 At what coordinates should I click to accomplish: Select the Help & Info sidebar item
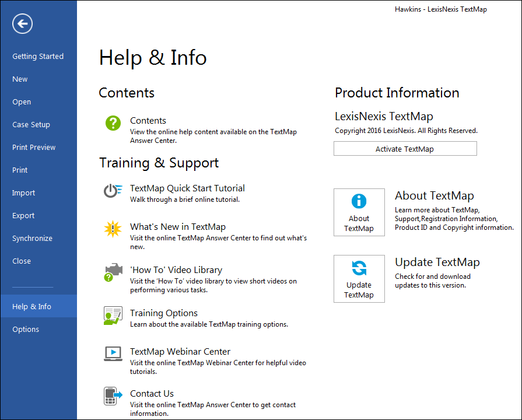(x=38, y=306)
